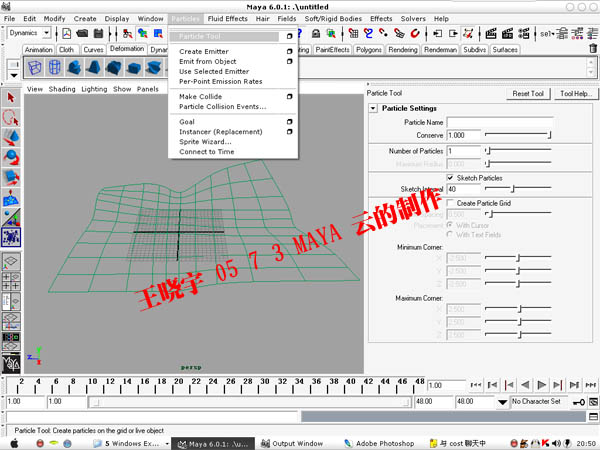Screen dimensions: 600x450
Task: Select the Soft Modification tool
Action: click(x=11, y=197)
